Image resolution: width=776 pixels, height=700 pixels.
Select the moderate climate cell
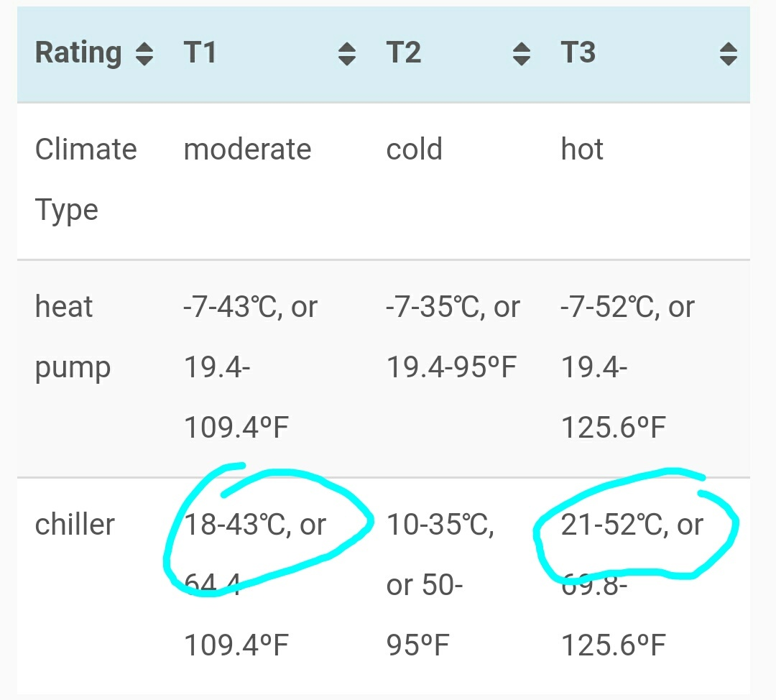pyautogui.click(x=247, y=149)
